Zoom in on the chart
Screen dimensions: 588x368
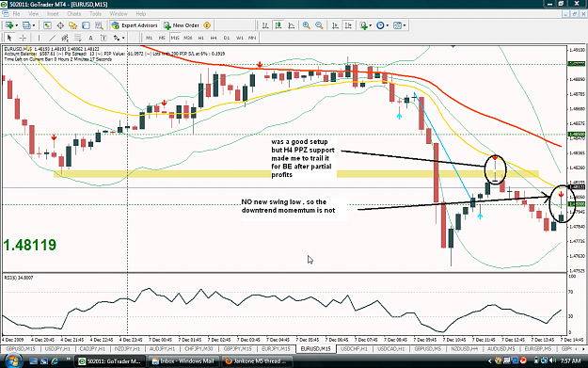pos(307,25)
